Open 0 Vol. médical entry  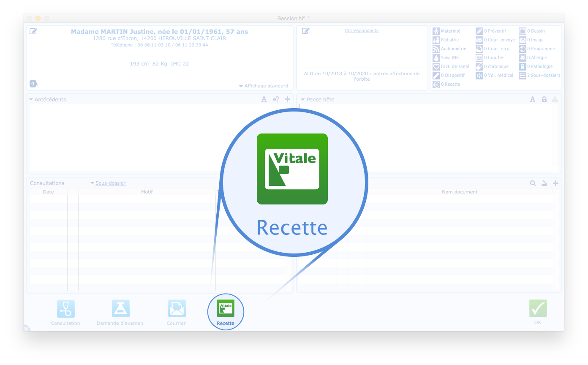[x=495, y=75]
